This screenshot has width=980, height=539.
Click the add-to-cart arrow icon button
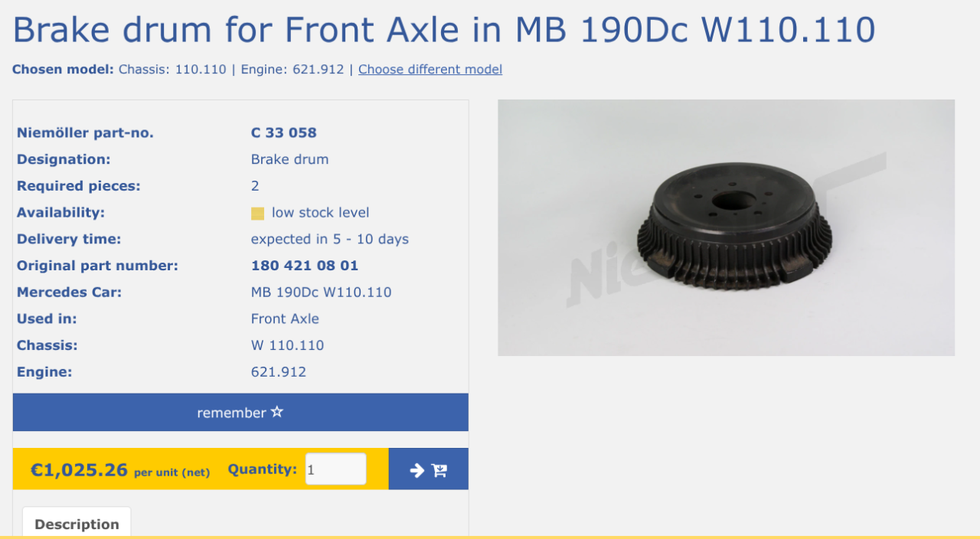[429, 469]
